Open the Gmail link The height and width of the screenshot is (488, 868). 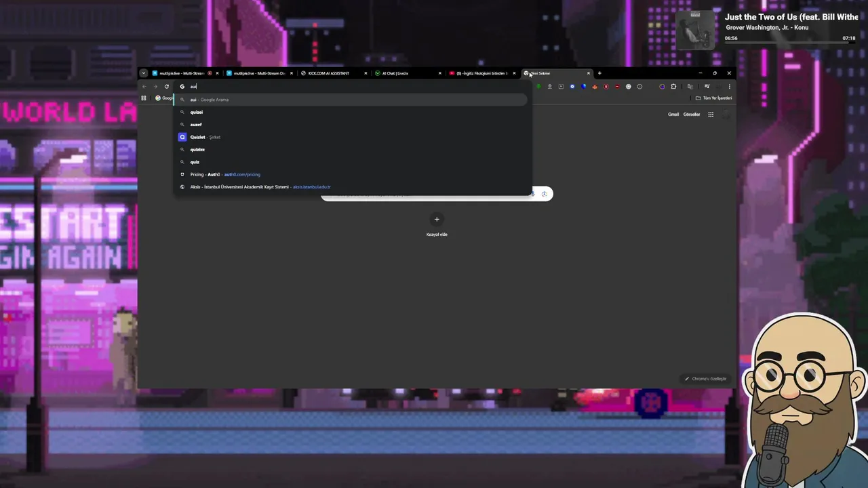tap(673, 115)
